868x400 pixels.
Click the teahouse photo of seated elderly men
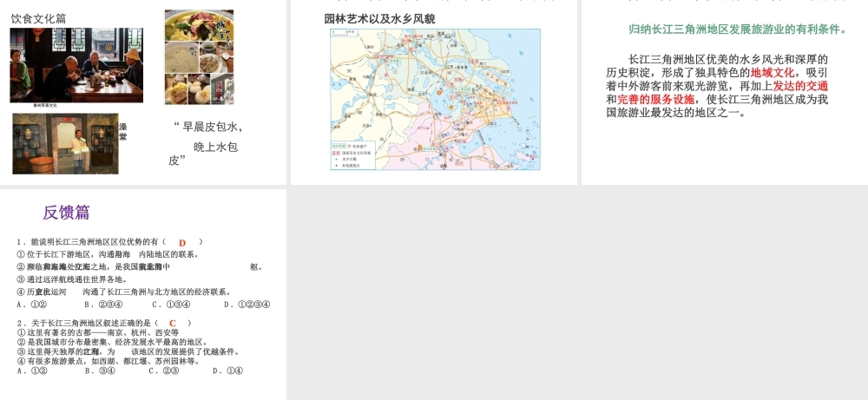click(76, 65)
